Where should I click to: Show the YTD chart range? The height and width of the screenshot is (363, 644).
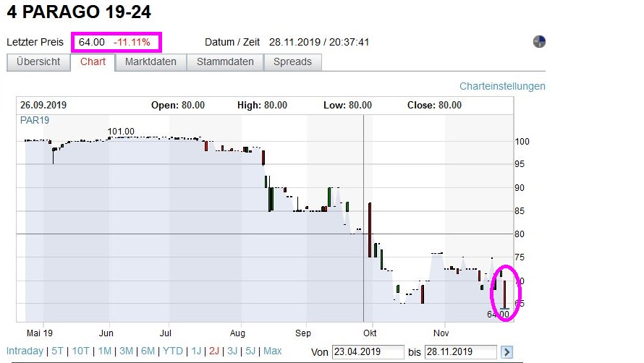[x=173, y=351]
